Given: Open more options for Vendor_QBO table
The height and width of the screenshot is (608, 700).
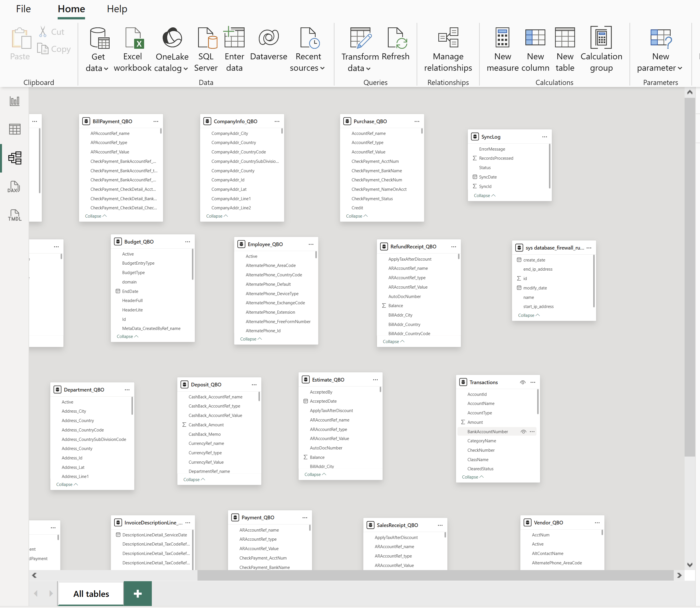Looking at the screenshot, I should [597, 522].
